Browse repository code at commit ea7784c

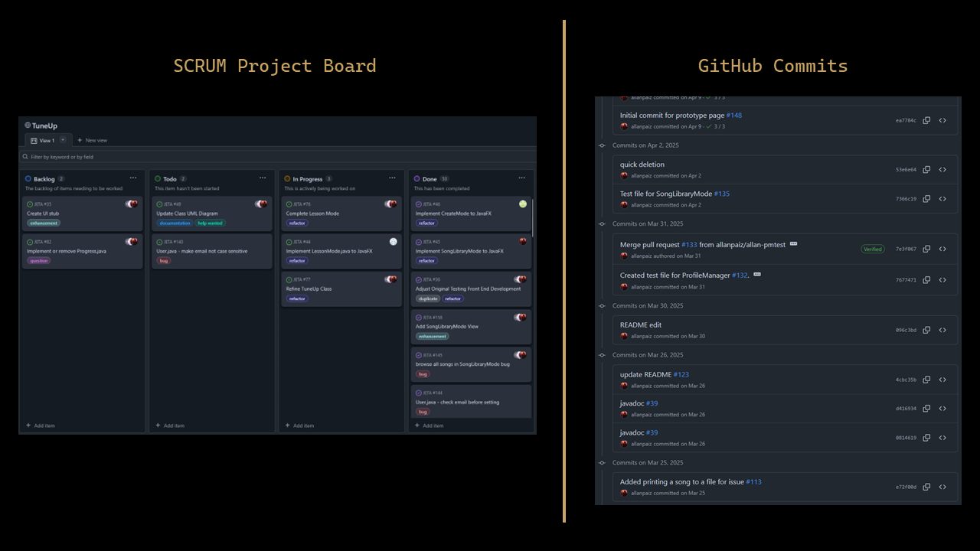(x=942, y=120)
